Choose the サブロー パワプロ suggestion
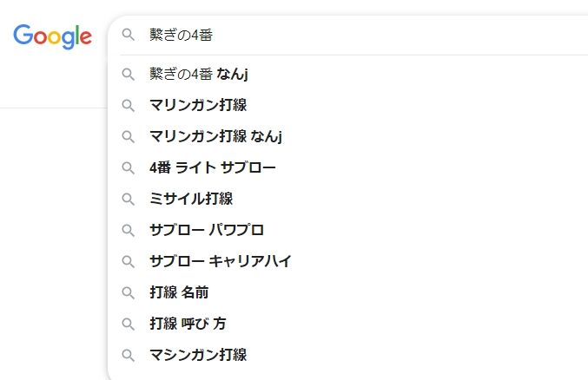This screenshot has height=380, width=588. pyautogui.click(x=207, y=230)
